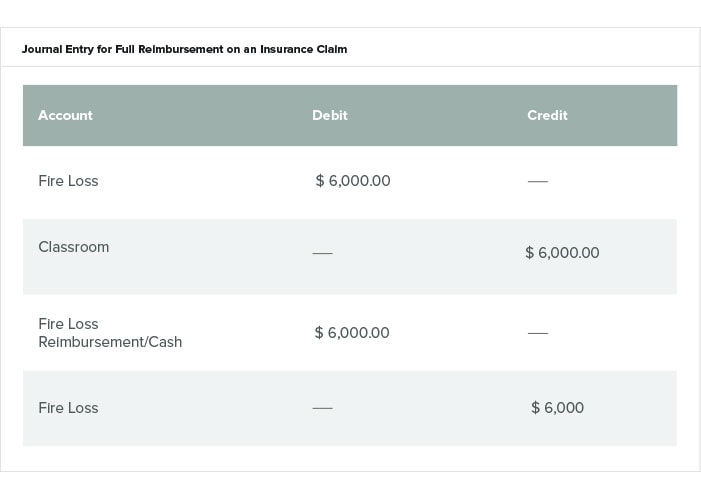
Task: Select Fire Loss Reimbursement/Cash account cell
Action: pyautogui.click(x=110, y=333)
